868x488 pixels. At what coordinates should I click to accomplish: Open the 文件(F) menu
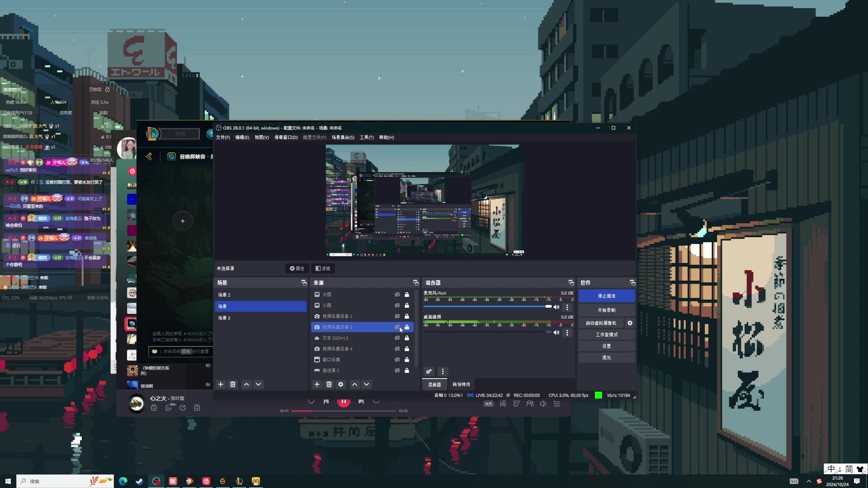[223, 137]
